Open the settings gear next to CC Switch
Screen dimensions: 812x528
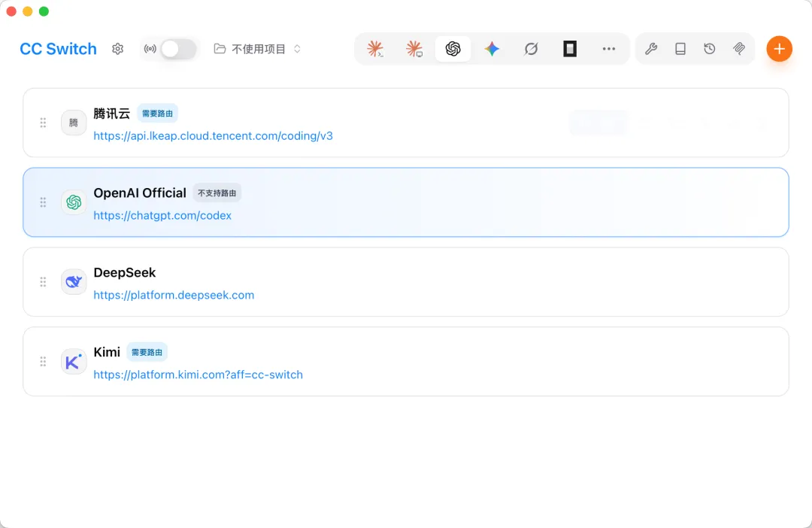coord(117,49)
